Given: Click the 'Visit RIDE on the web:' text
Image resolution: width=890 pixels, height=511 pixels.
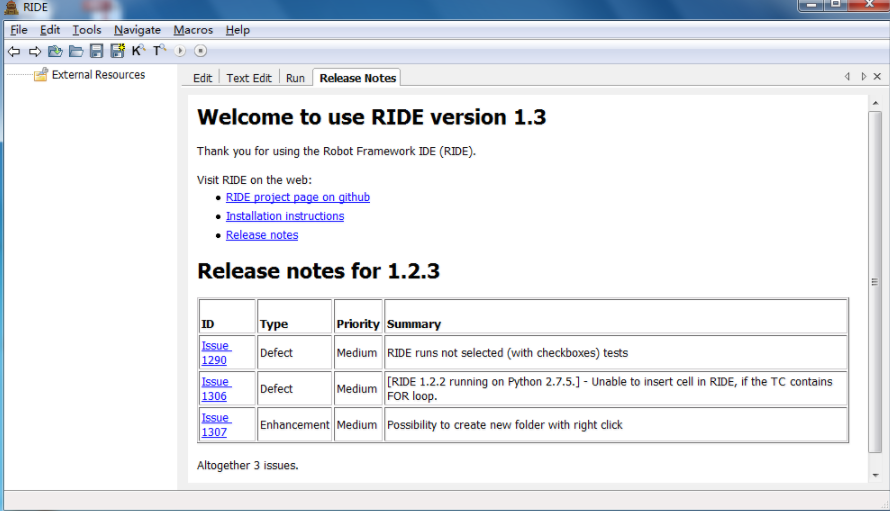Looking at the screenshot, I should [x=254, y=180].
